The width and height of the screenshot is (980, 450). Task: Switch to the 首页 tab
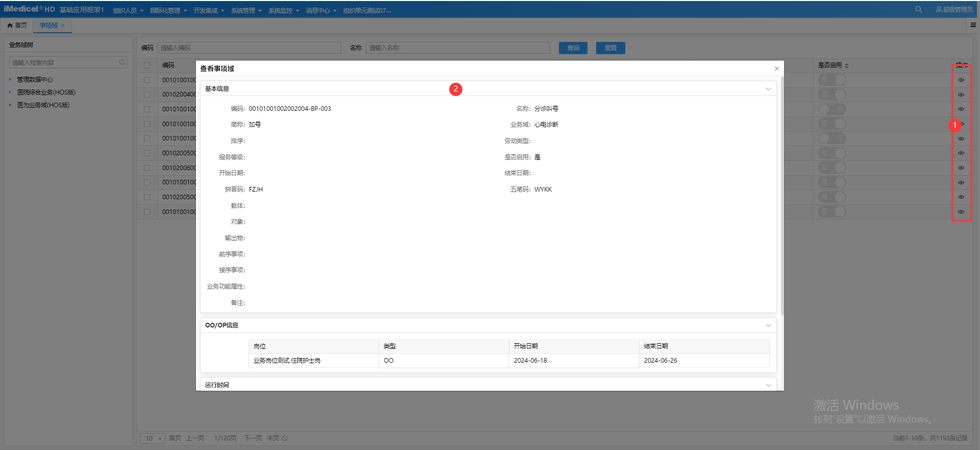(17, 26)
